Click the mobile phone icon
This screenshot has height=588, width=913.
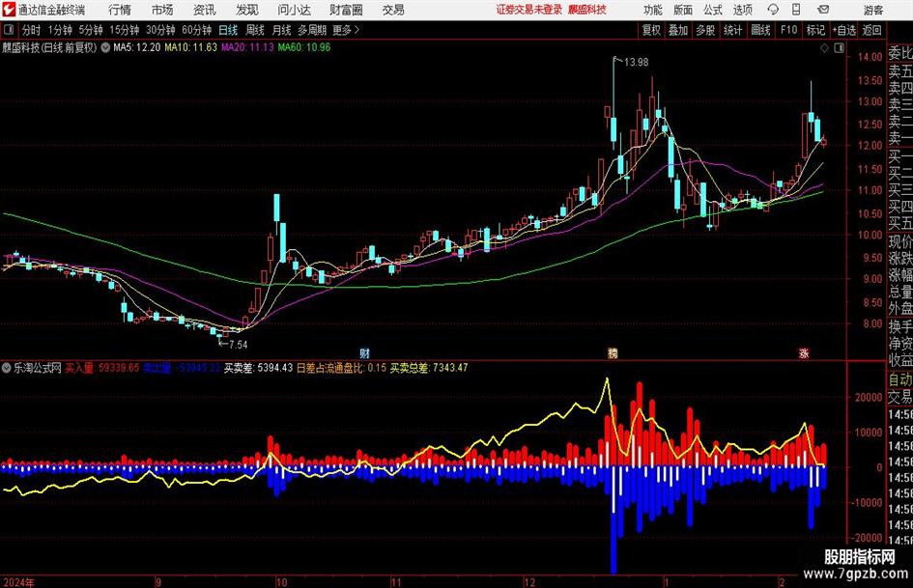796,10
